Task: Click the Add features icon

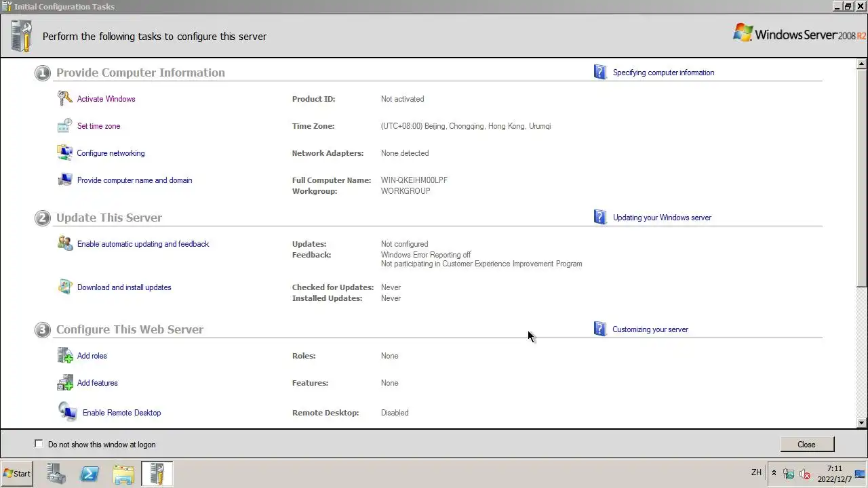Action: point(64,383)
